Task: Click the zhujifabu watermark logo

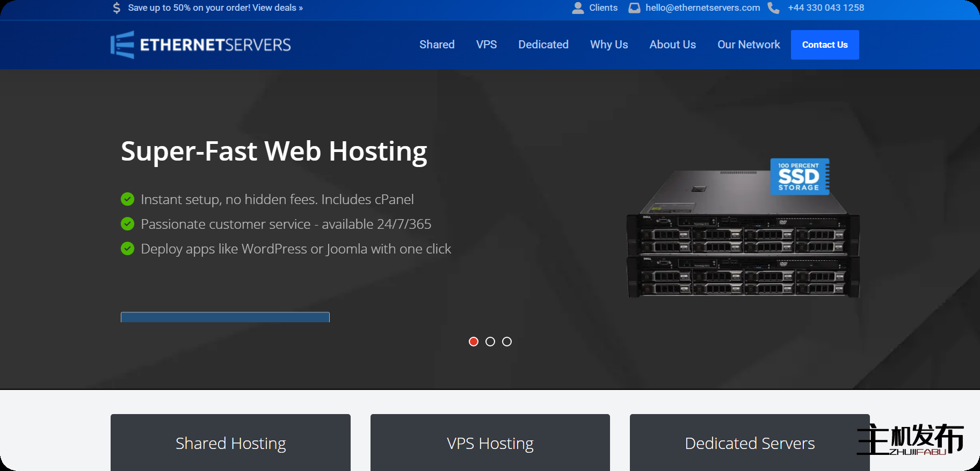Action: pyautogui.click(x=910, y=439)
